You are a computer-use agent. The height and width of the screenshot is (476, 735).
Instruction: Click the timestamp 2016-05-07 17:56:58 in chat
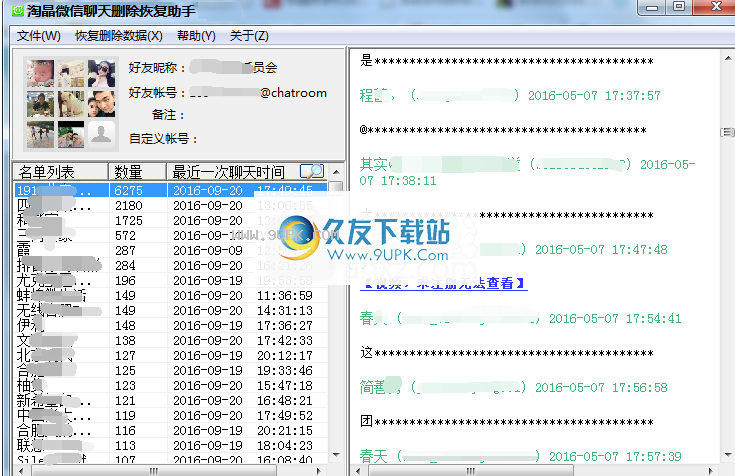tap(601, 387)
